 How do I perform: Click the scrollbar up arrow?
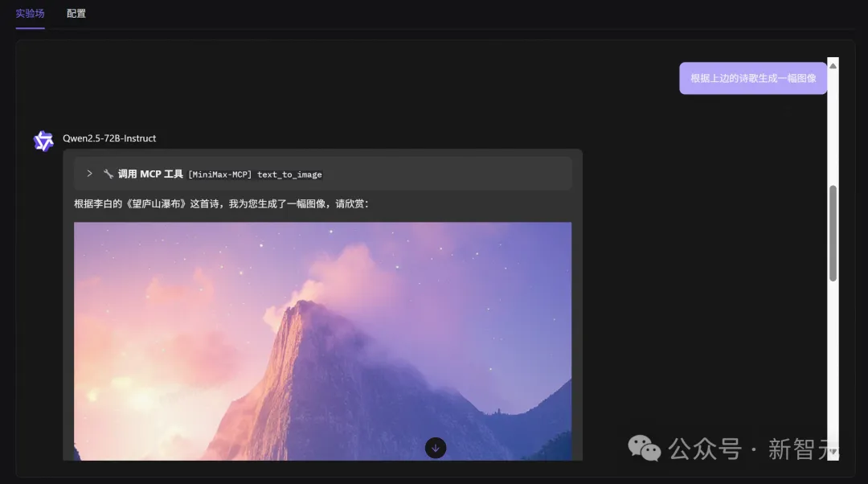[x=833, y=65]
